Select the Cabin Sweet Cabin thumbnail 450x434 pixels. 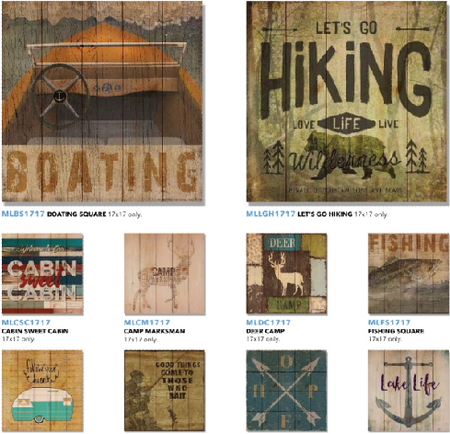click(42, 274)
